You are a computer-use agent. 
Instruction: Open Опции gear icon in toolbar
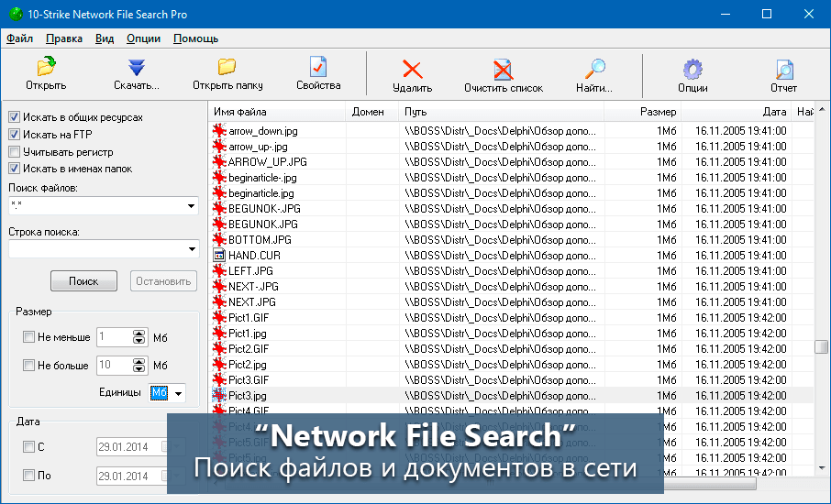[692, 70]
